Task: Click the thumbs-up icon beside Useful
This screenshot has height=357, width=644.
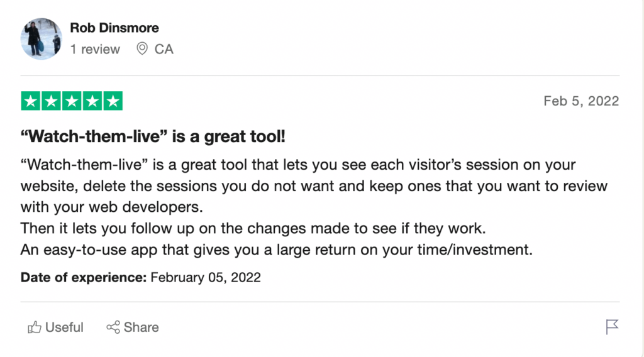Action: tap(35, 327)
